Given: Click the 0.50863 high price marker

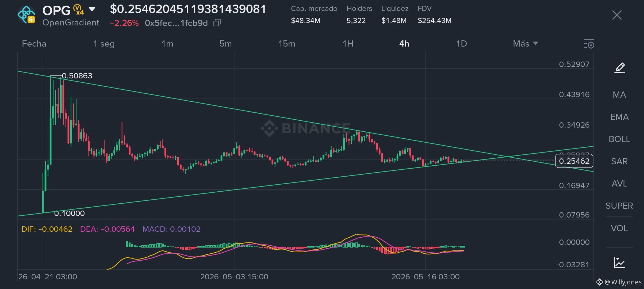Looking at the screenshot, I should 77,76.
